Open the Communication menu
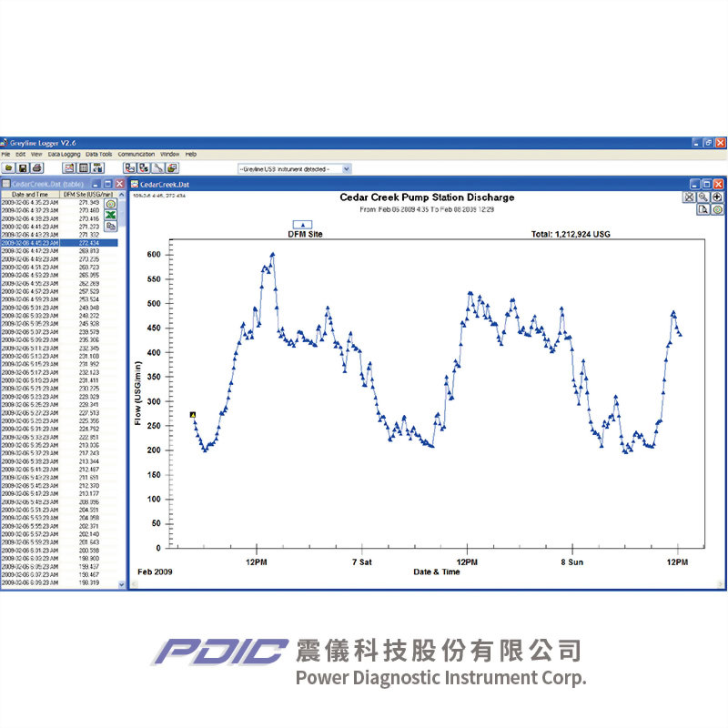The width and height of the screenshot is (728, 728). click(136, 155)
